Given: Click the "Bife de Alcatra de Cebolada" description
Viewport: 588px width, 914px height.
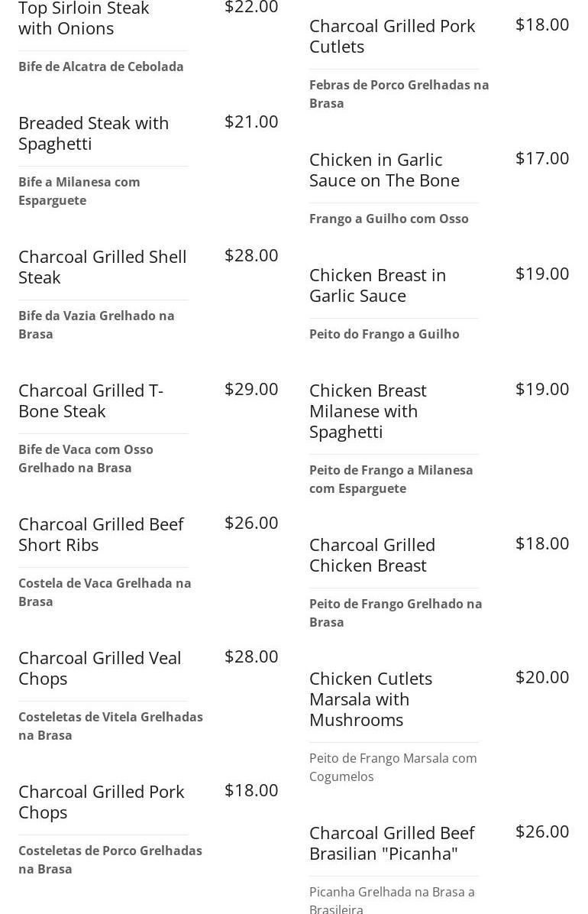Looking at the screenshot, I should point(101,66).
